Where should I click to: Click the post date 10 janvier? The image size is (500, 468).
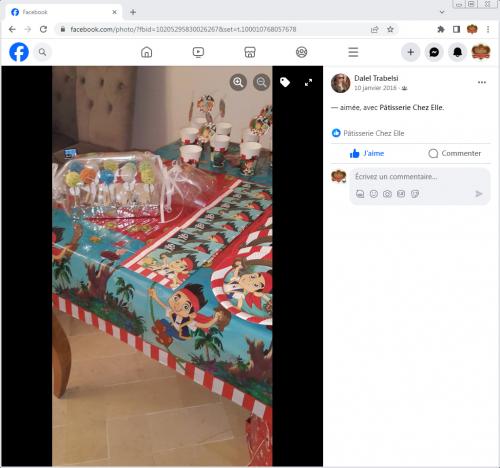pyautogui.click(x=375, y=88)
